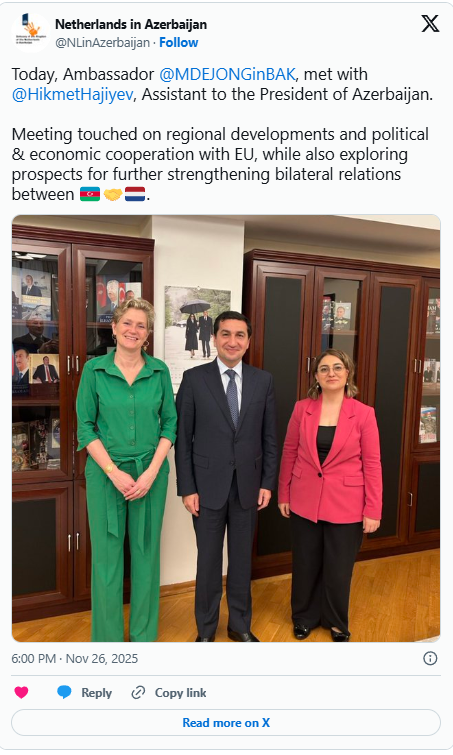Click Read more on X button
This screenshot has height=755, width=453.
(226, 723)
